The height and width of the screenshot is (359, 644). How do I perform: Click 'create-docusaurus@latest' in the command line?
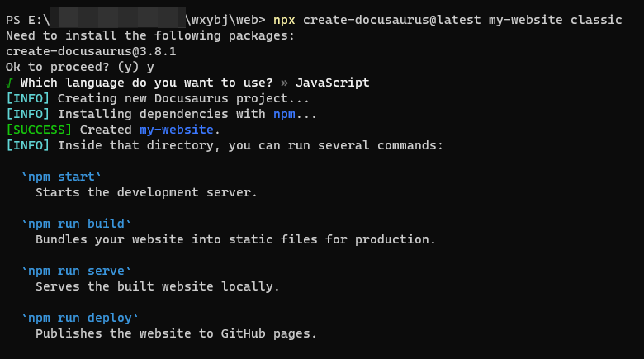click(392, 20)
